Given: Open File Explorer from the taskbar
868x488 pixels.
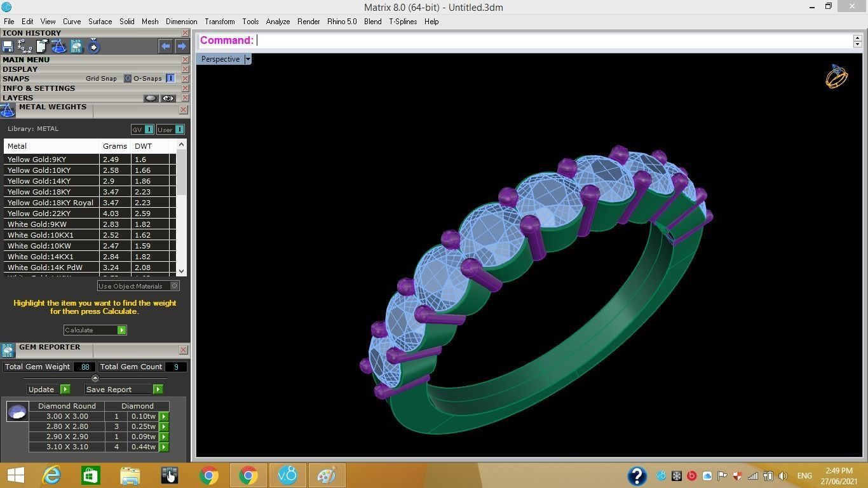Looking at the screenshot, I should (x=130, y=475).
